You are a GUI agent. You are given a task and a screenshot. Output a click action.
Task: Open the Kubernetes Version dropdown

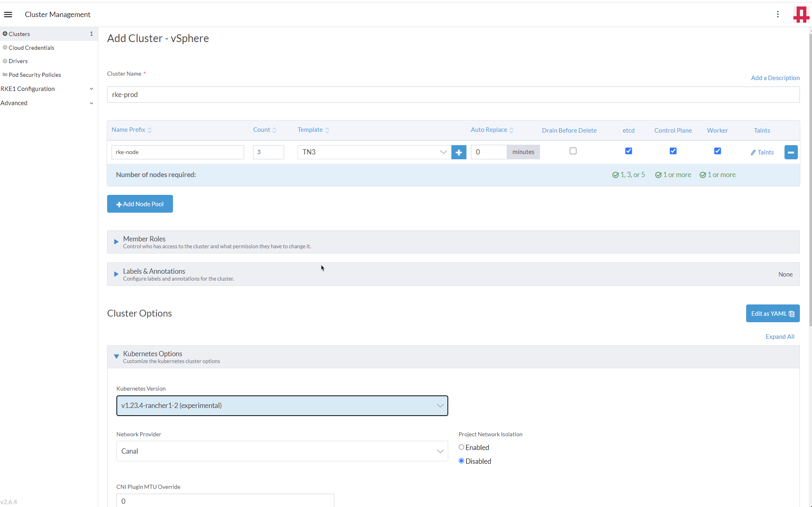(x=282, y=406)
